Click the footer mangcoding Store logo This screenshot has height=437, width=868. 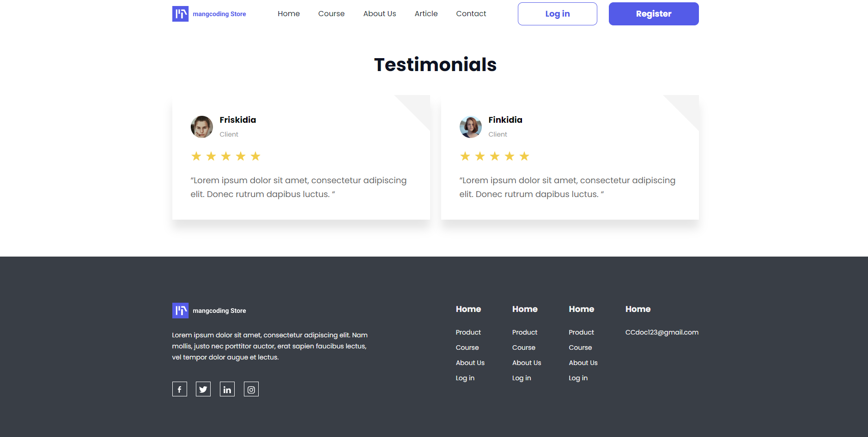point(209,311)
